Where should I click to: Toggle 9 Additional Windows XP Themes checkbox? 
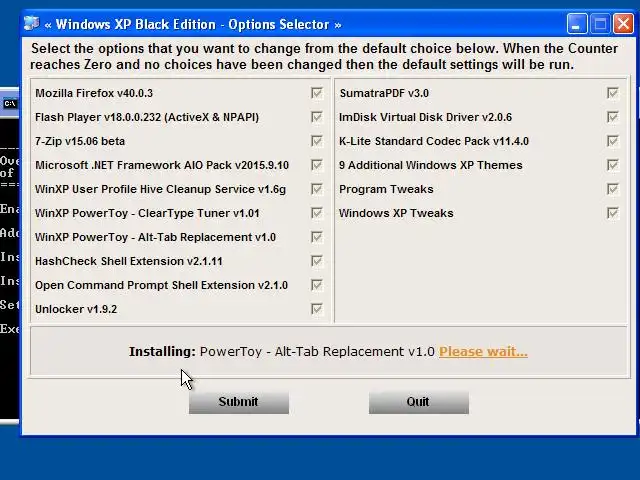pyautogui.click(x=613, y=165)
